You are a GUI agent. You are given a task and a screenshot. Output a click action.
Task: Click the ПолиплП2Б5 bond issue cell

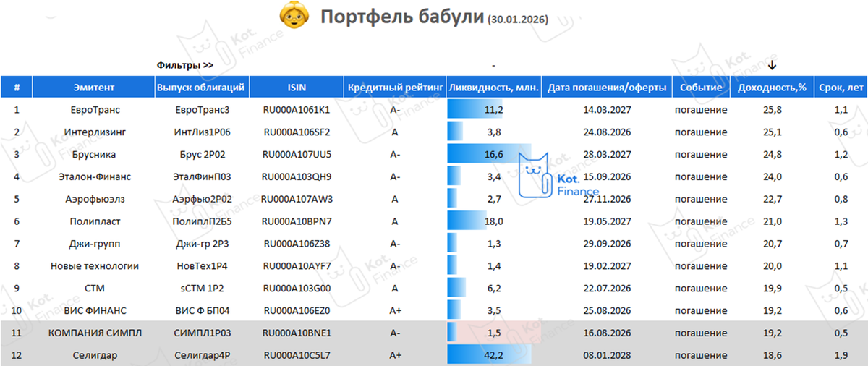[202, 221]
